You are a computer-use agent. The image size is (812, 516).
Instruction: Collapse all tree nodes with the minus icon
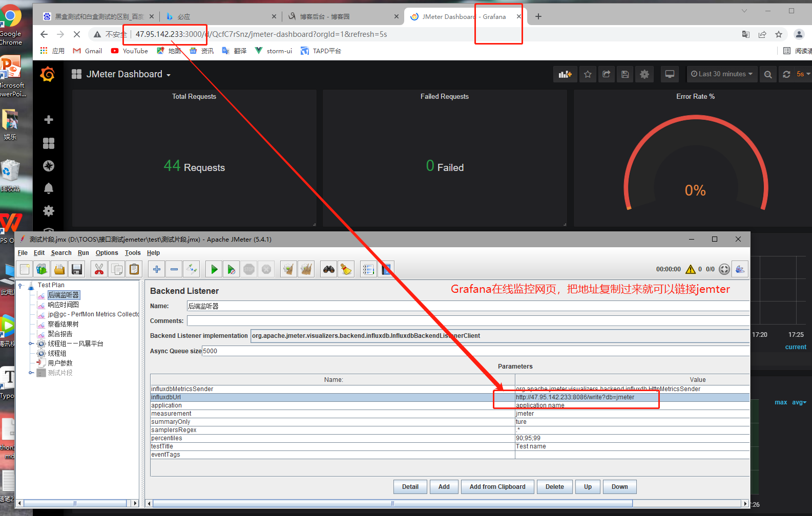tap(174, 269)
